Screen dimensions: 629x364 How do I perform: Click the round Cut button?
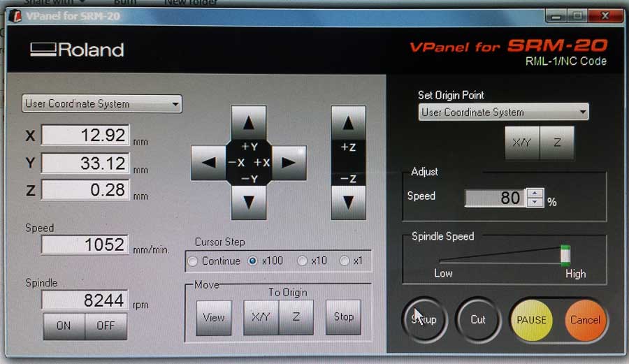[x=478, y=319]
